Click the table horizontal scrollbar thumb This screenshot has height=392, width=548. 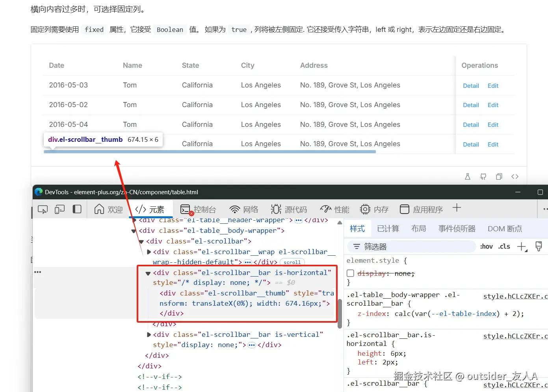click(210, 152)
